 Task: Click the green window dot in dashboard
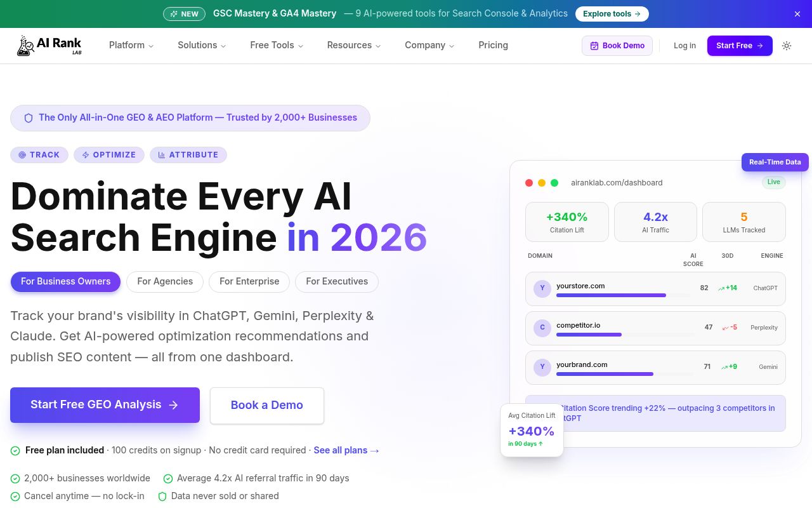(x=554, y=183)
